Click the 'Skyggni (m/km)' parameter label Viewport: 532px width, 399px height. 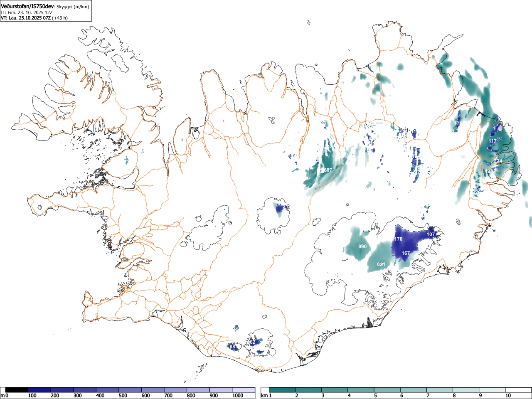pos(73,7)
